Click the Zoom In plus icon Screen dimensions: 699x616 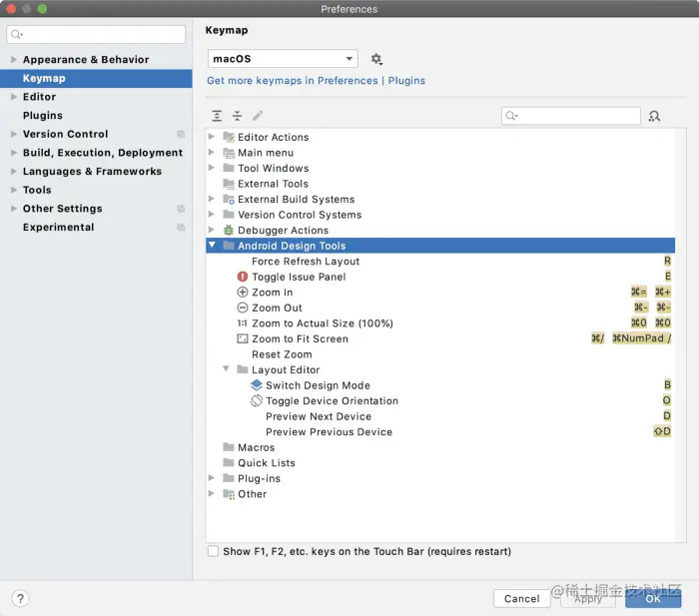tap(242, 293)
